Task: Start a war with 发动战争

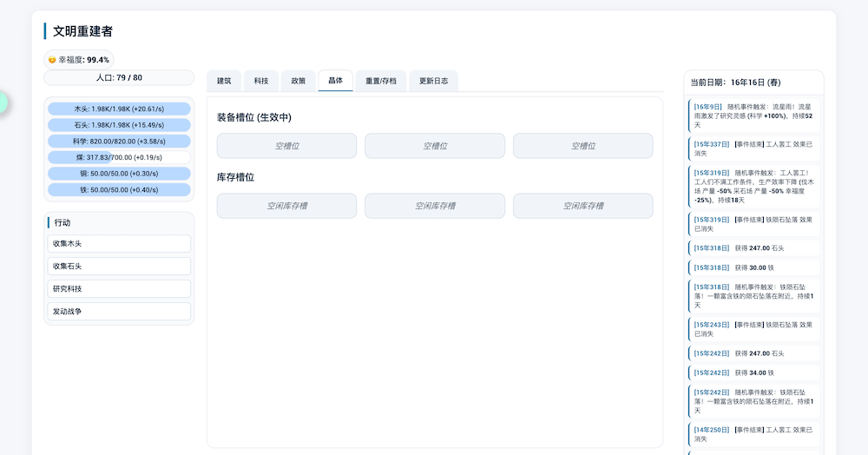Action: click(x=119, y=311)
